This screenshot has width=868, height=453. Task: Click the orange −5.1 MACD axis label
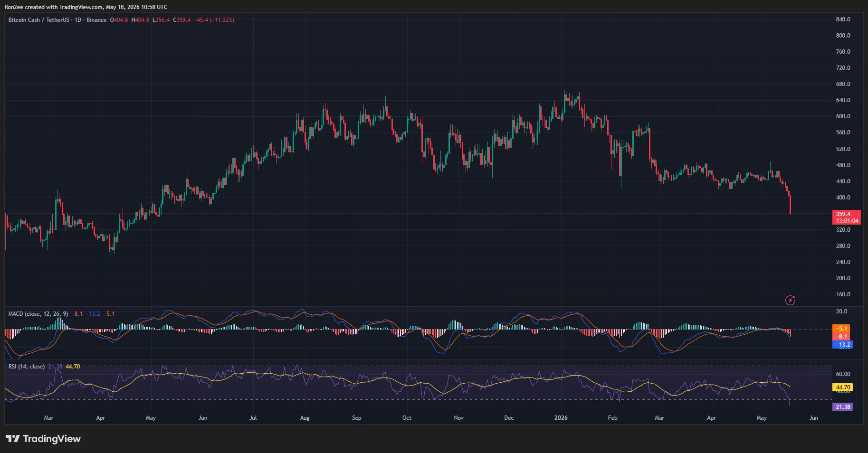(x=842, y=329)
